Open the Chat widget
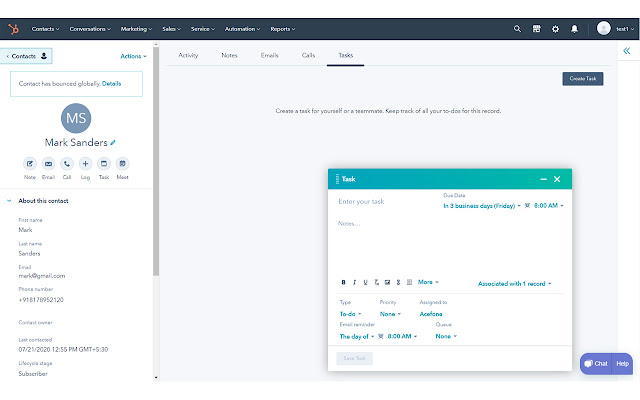The height and width of the screenshot is (400, 640). 596,364
